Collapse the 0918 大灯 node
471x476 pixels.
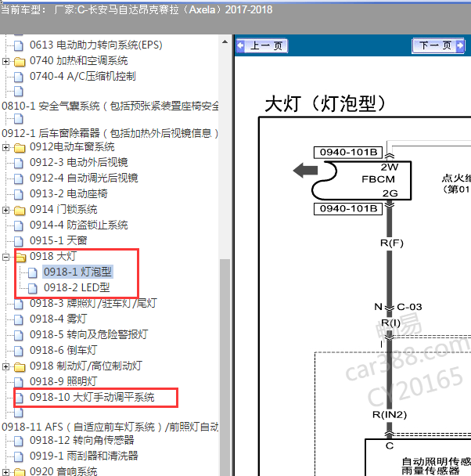point(5,257)
